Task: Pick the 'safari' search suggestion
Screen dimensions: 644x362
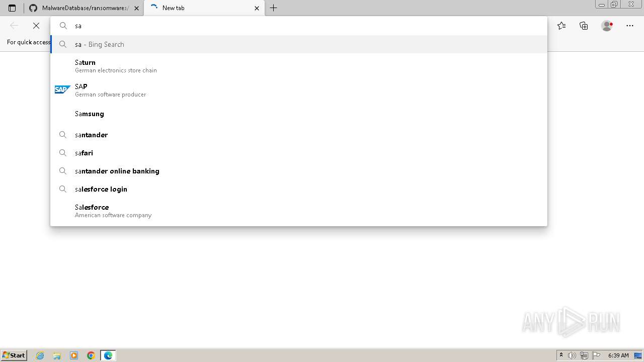Action: (x=299, y=153)
